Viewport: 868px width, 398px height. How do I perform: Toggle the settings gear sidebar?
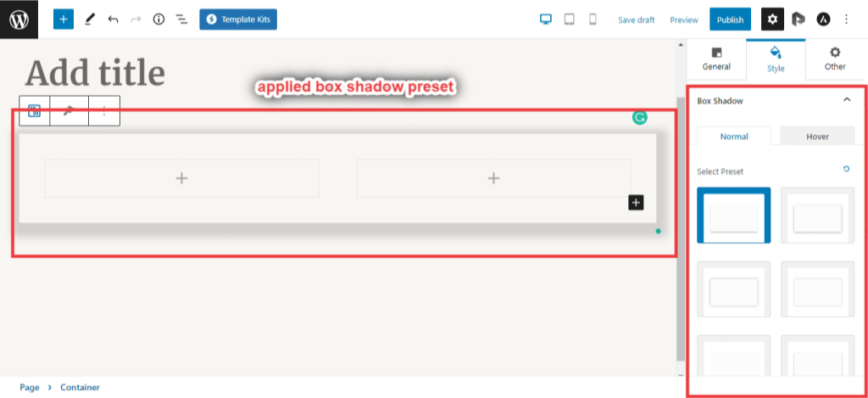tap(772, 19)
